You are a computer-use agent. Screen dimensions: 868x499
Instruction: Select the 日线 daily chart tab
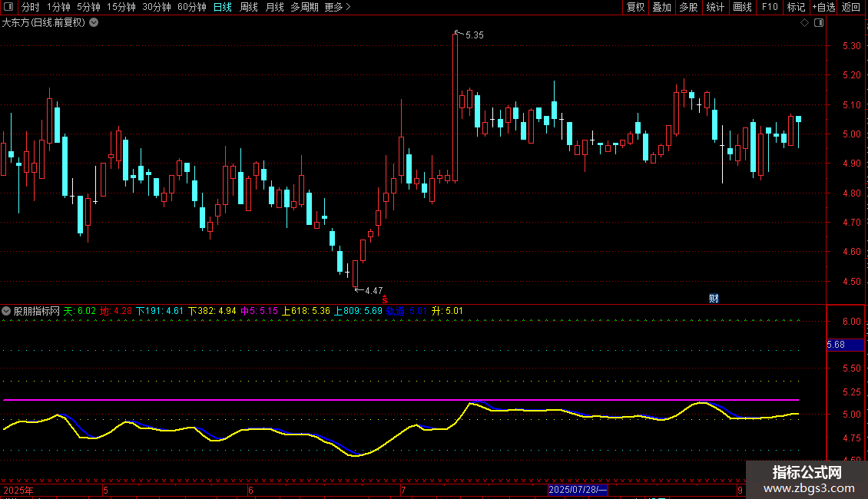point(223,7)
